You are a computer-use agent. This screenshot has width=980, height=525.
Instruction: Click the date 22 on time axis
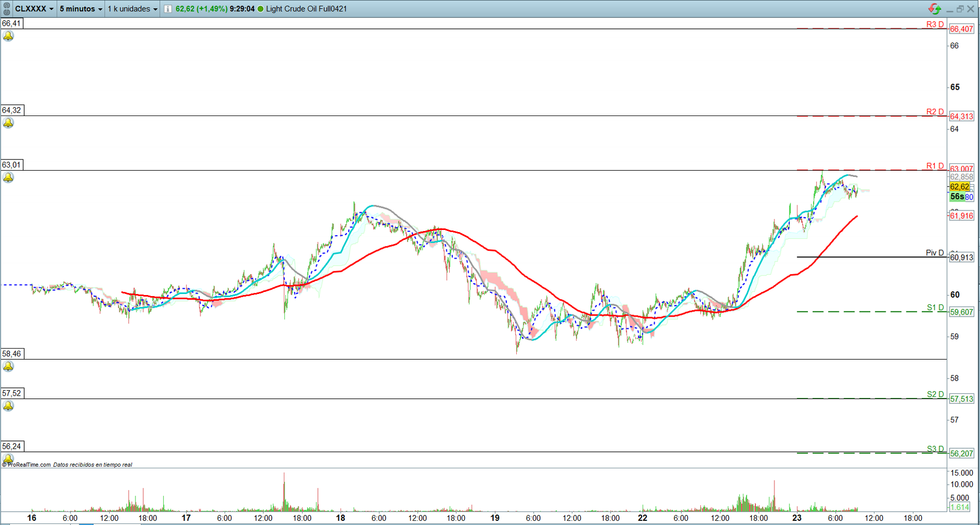(643, 518)
